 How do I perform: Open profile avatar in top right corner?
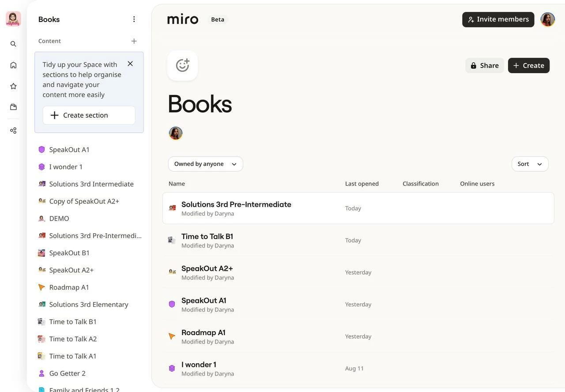pos(548,19)
